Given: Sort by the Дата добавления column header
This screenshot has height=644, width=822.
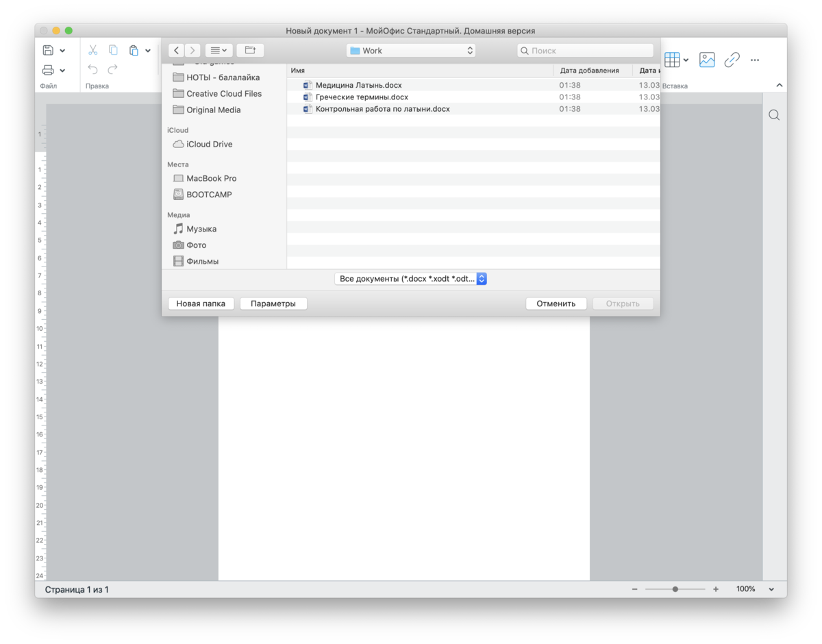Looking at the screenshot, I should coord(593,71).
